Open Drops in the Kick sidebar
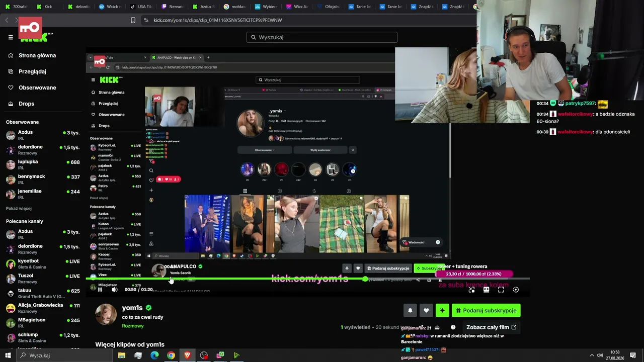This screenshot has height=362, width=644. pyautogui.click(x=26, y=104)
